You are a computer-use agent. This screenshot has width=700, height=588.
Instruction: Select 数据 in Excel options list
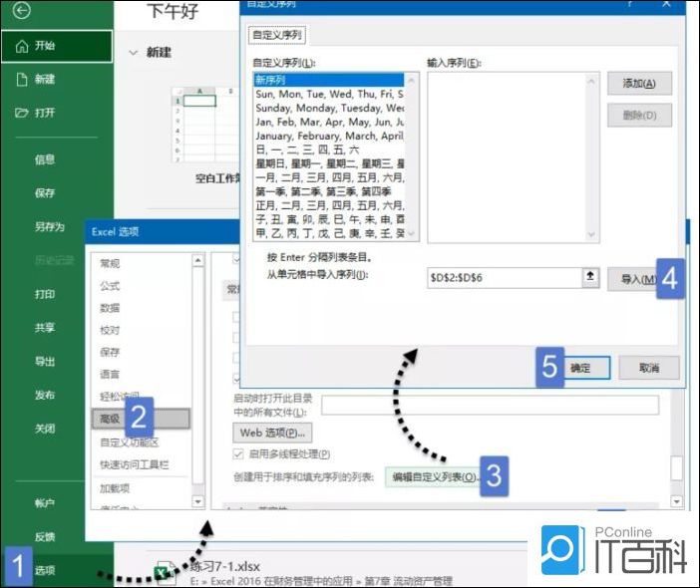[x=110, y=308]
